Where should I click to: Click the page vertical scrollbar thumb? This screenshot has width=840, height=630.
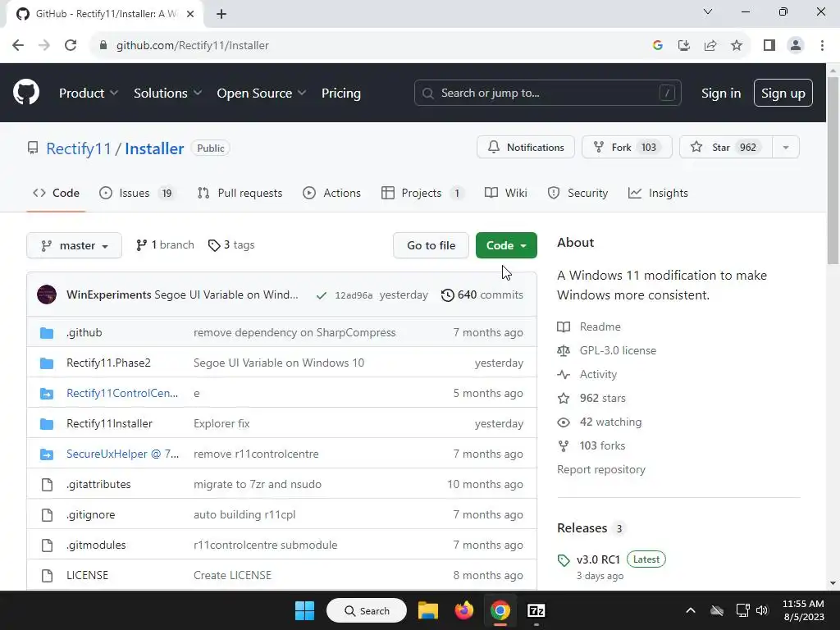point(833,171)
